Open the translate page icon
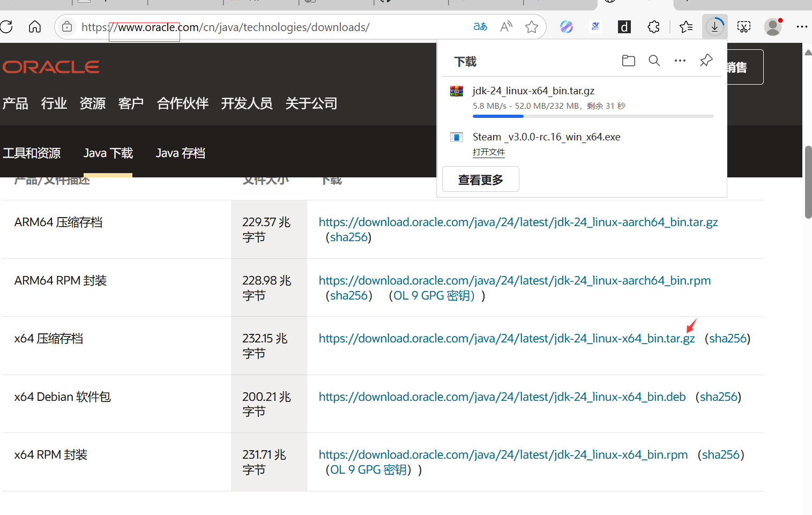 pyautogui.click(x=480, y=27)
